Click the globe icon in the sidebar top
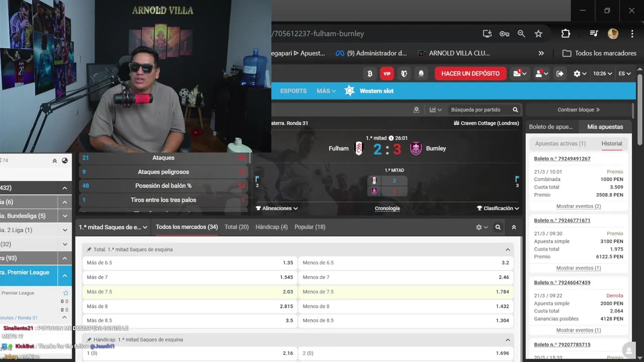Image resolution: width=644 pixels, height=362 pixels. [x=65, y=161]
